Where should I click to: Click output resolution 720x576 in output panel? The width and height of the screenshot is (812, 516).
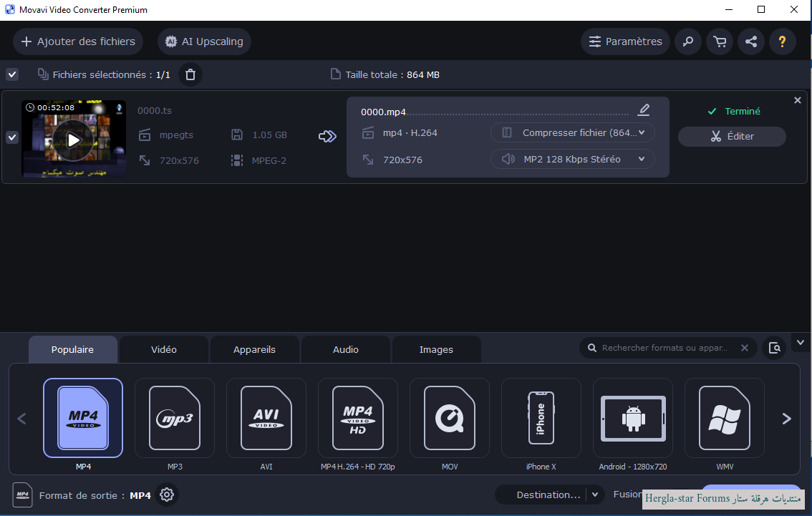[402, 160]
